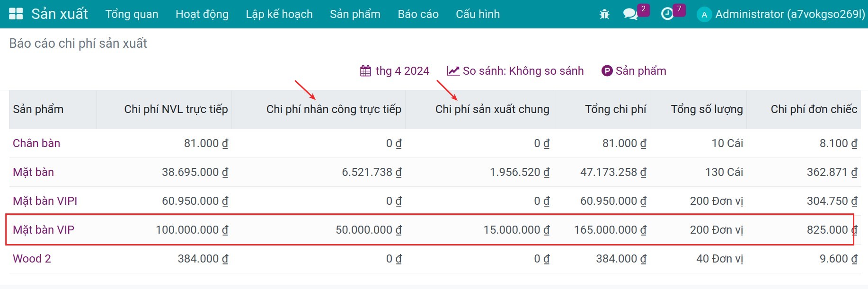
Task: Click the Sản xuất app title
Action: click(60, 14)
